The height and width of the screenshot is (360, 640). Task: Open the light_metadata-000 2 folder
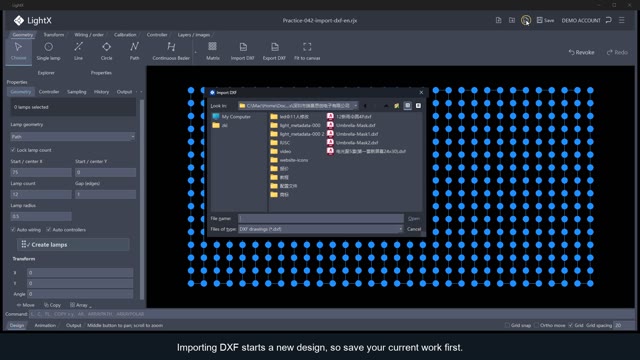[x=297, y=134]
